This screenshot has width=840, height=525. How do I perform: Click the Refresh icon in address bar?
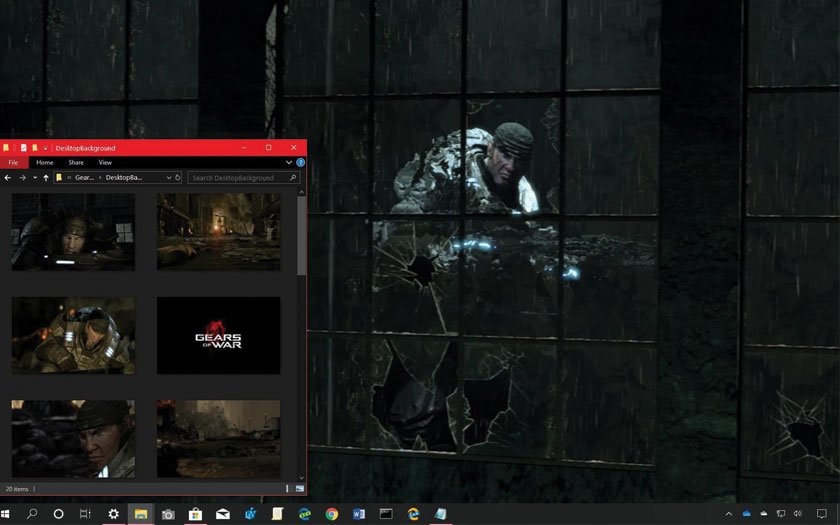click(x=178, y=177)
